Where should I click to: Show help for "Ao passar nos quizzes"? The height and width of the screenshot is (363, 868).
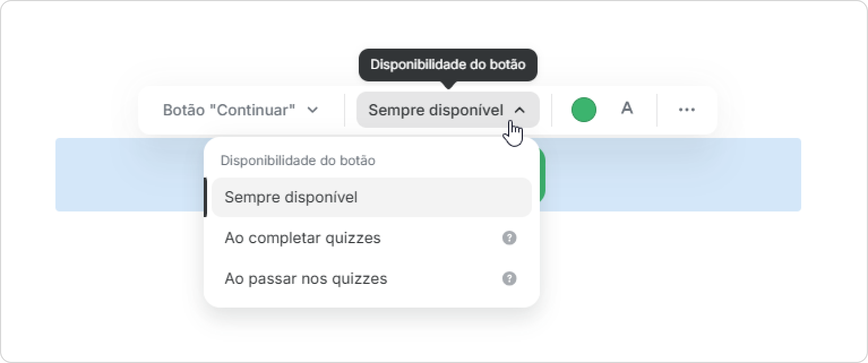click(x=509, y=279)
